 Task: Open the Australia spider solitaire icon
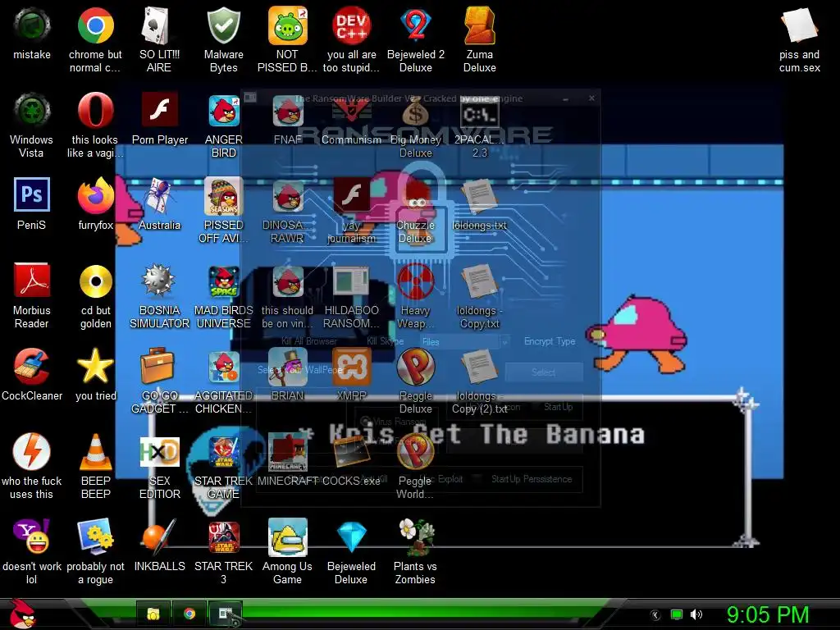pyautogui.click(x=159, y=196)
